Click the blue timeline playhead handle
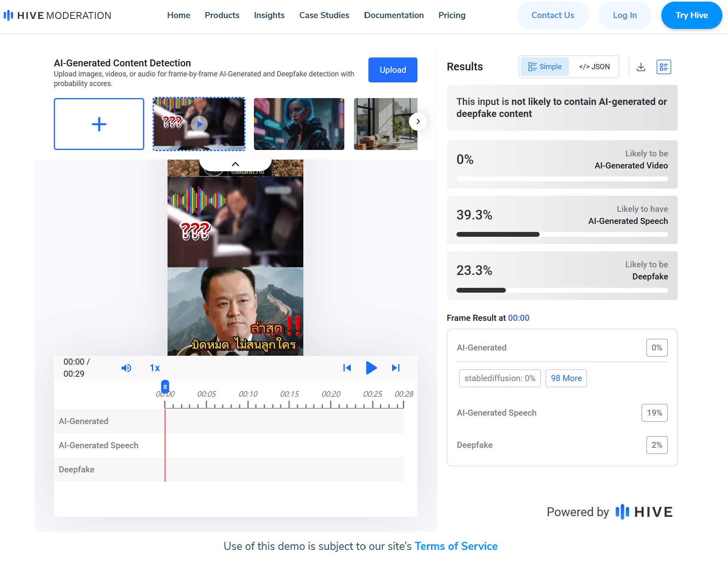 pyautogui.click(x=165, y=387)
